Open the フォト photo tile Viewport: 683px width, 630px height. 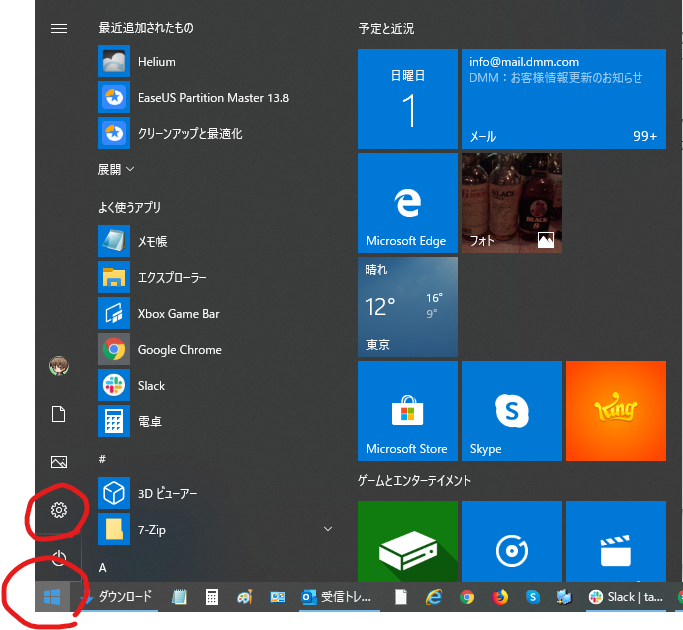coord(512,203)
